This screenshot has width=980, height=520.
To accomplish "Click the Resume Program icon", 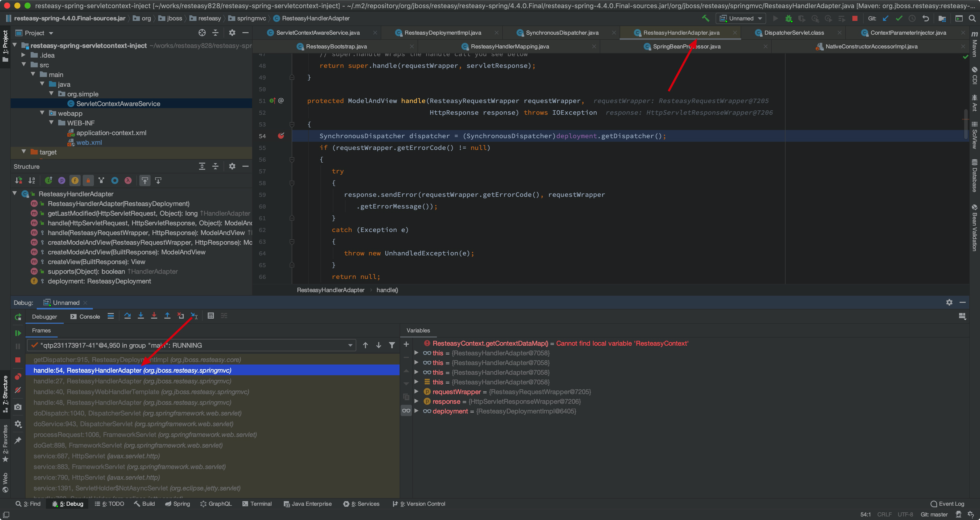I will click(18, 333).
